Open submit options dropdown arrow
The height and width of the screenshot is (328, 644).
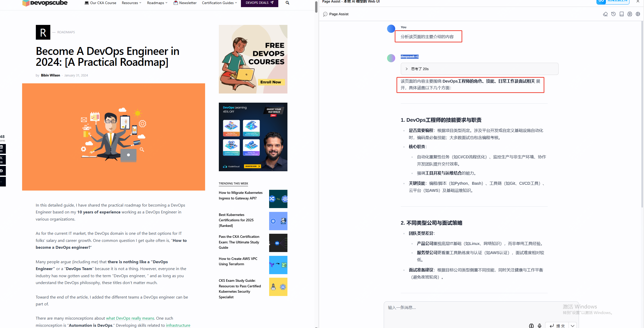tap(572, 325)
